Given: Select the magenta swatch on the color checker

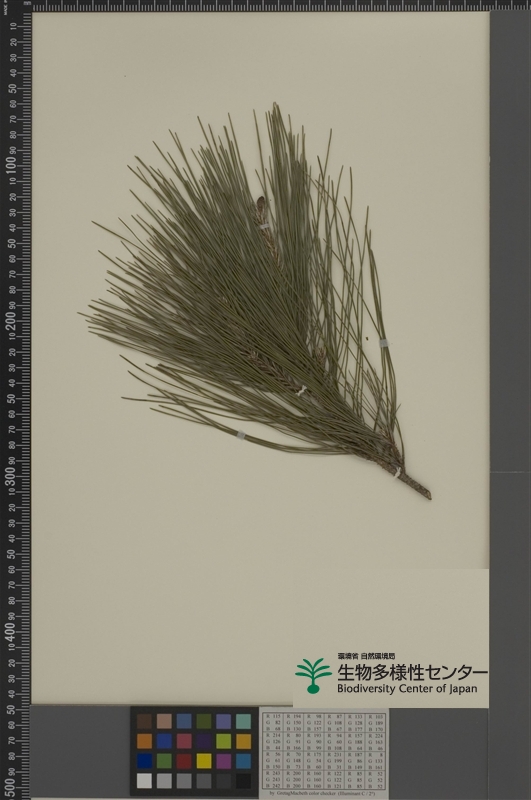Looking at the screenshot, I should click(223, 761).
